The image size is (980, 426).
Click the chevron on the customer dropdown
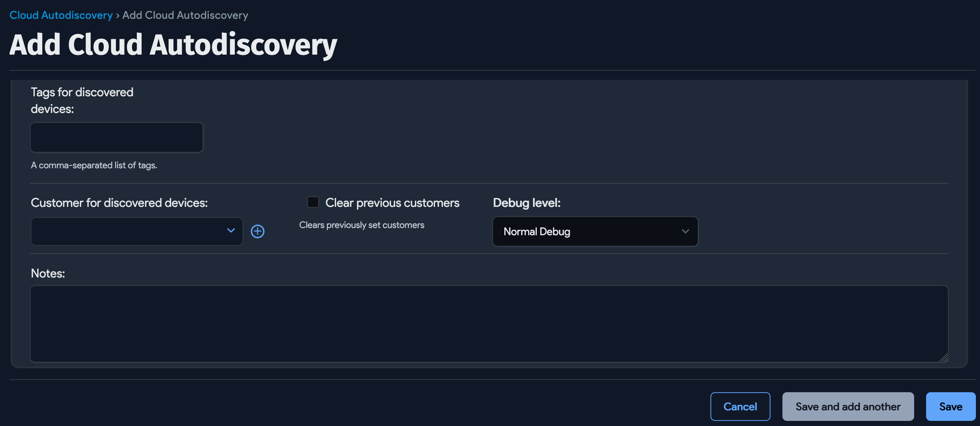coord(231,231)
